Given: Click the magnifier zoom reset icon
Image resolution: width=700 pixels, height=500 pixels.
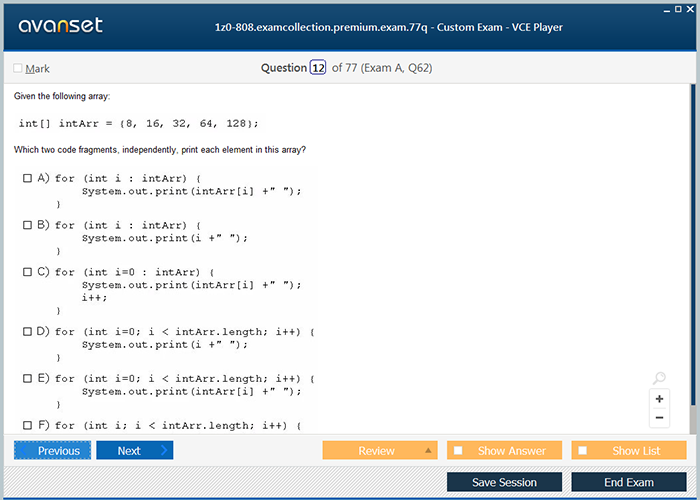Looking at the screenshot, I should pyautogui.click(x=659, y=378).
